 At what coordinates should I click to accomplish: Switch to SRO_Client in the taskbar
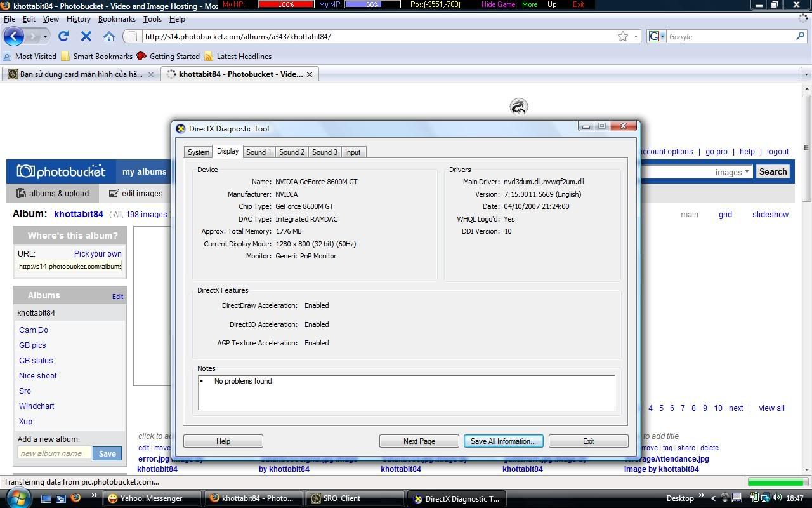tap(355, 498)
